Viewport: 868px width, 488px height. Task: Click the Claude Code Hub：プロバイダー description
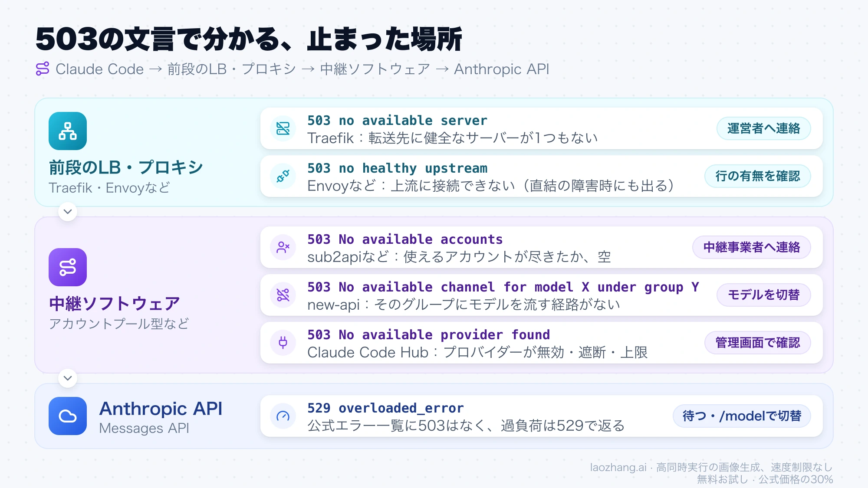click(x=477, y=352)
